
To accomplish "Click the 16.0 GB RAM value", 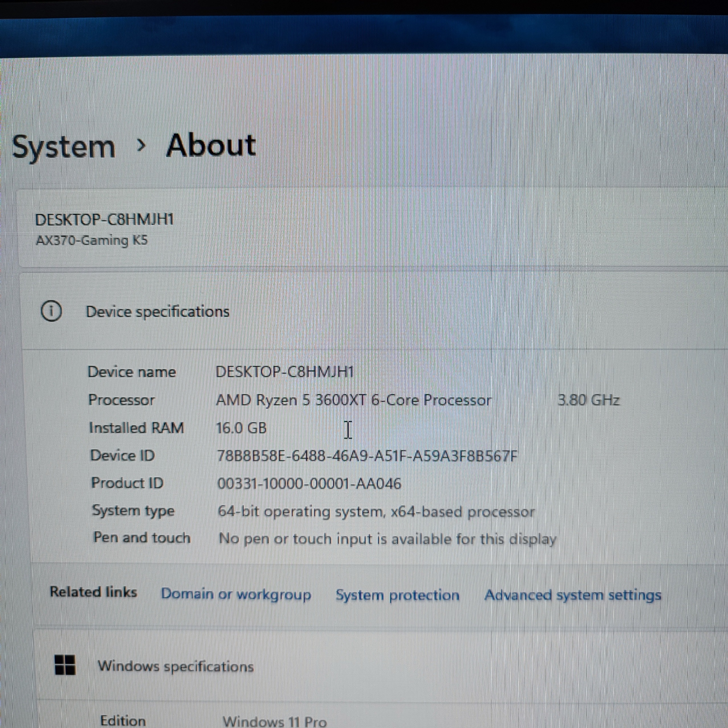I will pyautogui.click(x=241, y=428).
